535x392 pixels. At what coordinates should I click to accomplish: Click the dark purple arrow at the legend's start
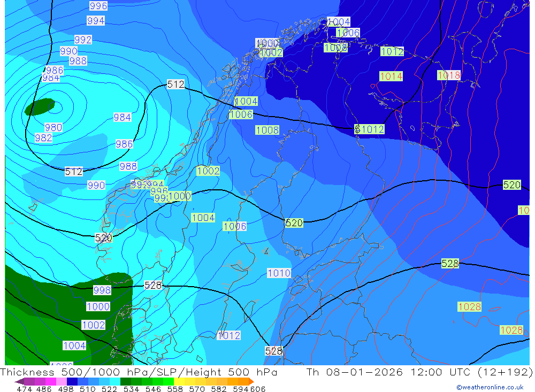pyautogui.click(x=19, y=381)
